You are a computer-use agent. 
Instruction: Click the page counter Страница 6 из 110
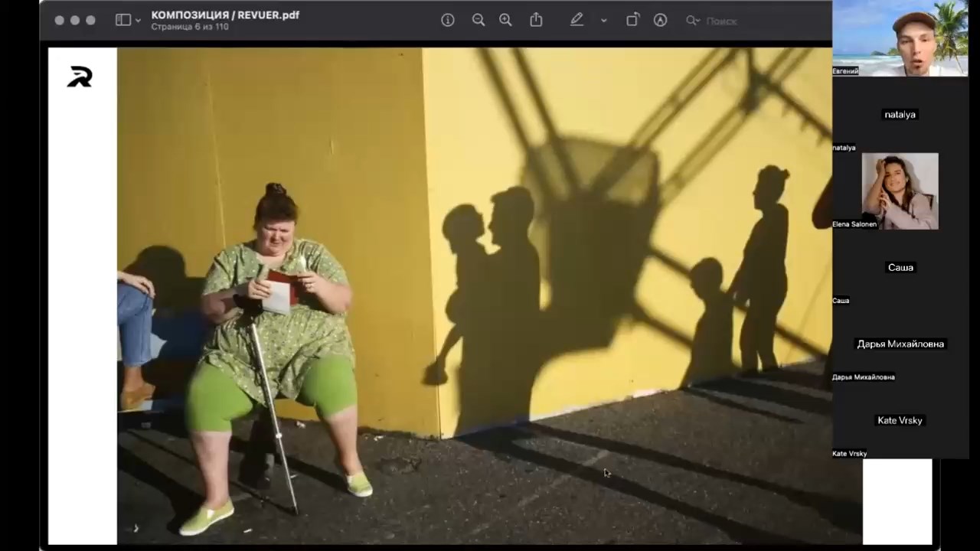pos(190,27)
